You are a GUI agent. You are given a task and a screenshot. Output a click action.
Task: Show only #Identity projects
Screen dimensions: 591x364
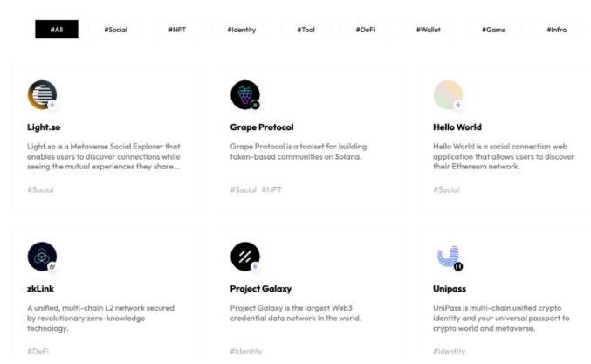[x=242, y=30]
